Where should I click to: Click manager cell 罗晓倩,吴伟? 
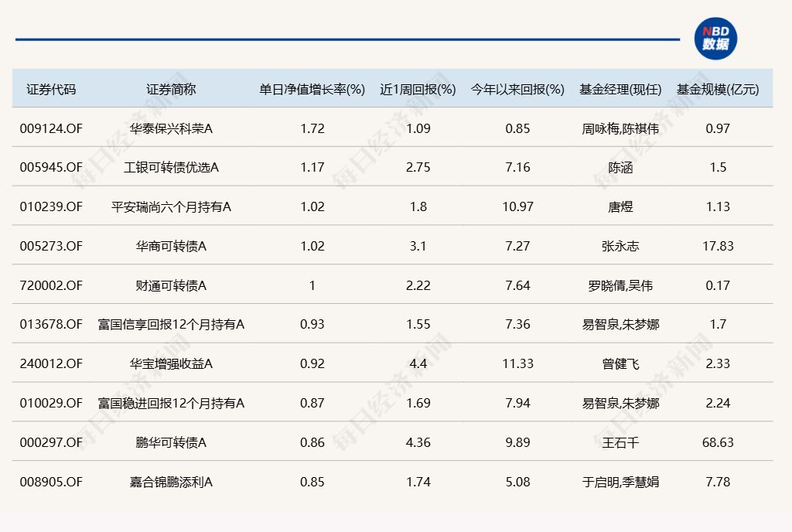pyautogui.click(x=620, y=285)
